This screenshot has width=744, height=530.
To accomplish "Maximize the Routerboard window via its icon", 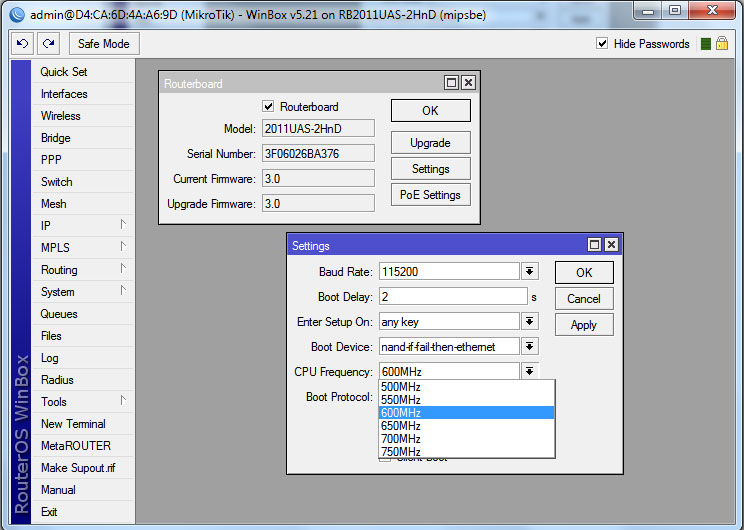I will [x=451, y=84].
